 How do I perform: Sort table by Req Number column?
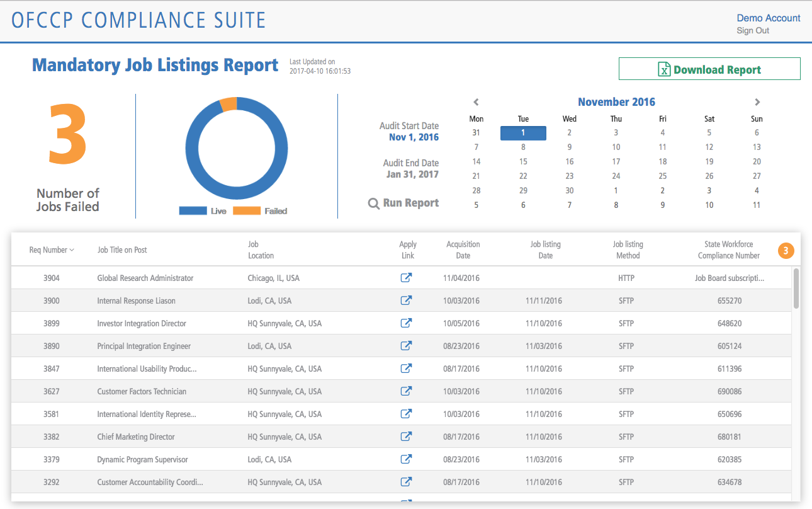(x=52, y=250)
